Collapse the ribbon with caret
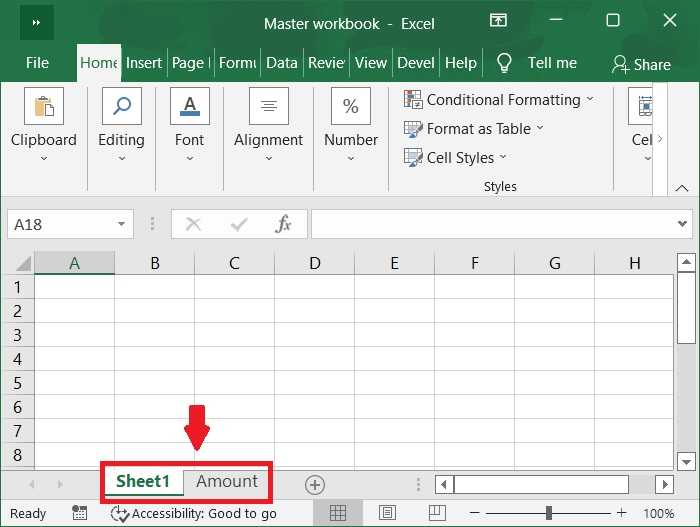 click(682, 188)
